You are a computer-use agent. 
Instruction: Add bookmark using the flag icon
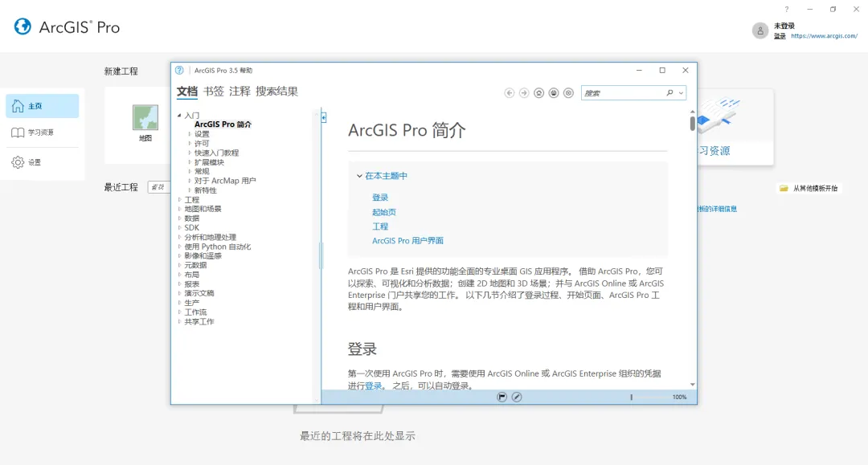click(502, 397)
